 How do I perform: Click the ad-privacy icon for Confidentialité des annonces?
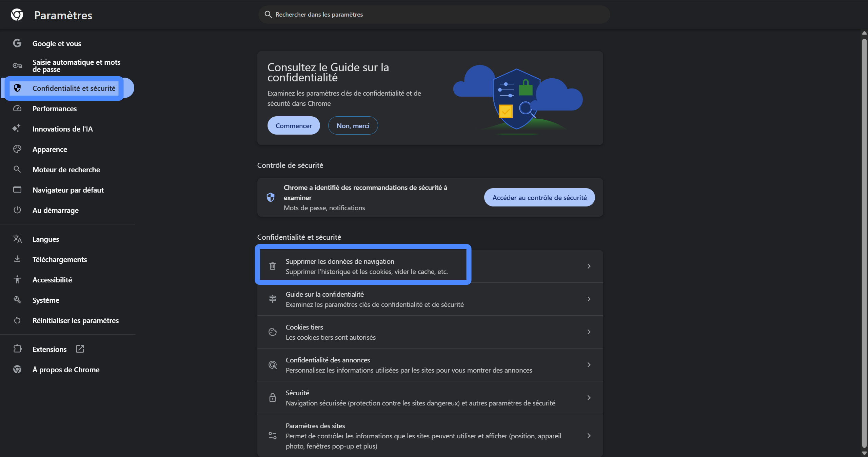point(273,365)
